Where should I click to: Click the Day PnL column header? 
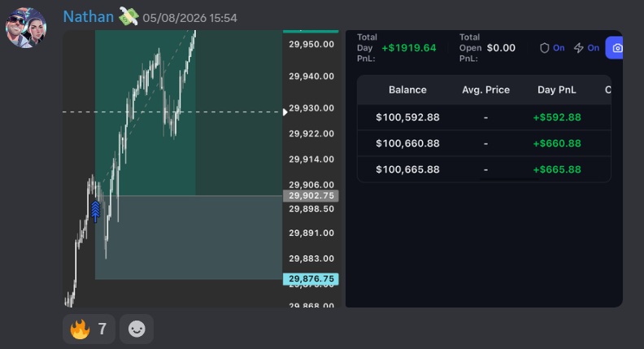(556, 90)
